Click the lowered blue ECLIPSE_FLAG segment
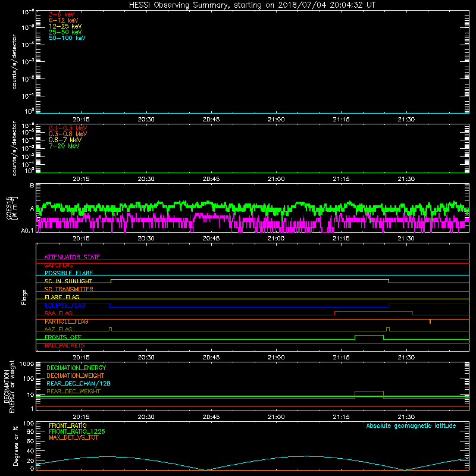This screenshot has height=476, width=476. (249, 307)
